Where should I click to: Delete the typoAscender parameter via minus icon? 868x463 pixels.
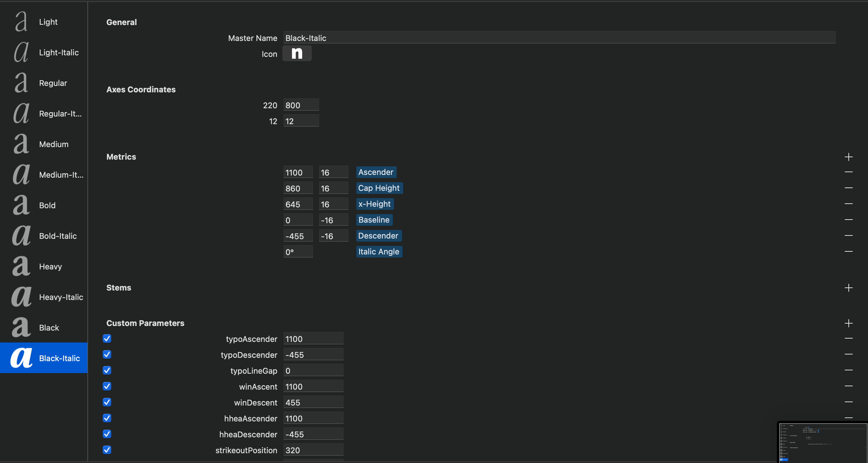848,338
